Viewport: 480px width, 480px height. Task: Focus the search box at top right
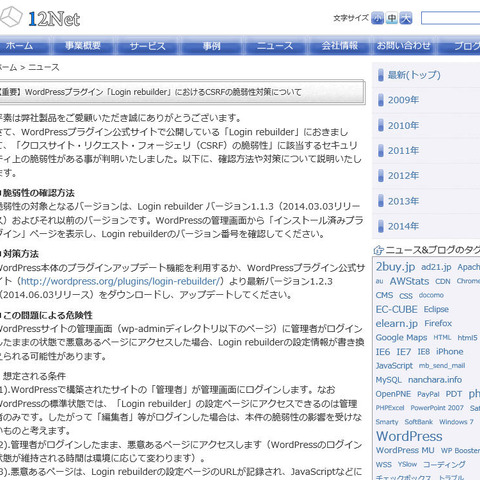(450, 18)
